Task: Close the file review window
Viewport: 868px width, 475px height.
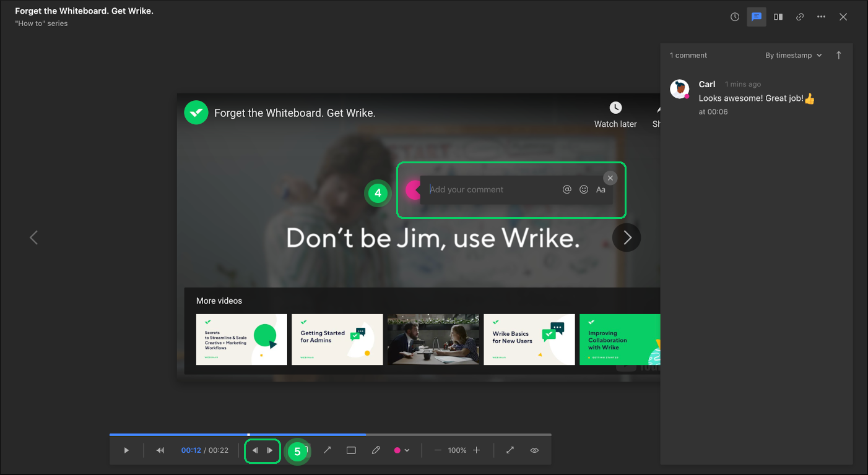Action: 843,17
